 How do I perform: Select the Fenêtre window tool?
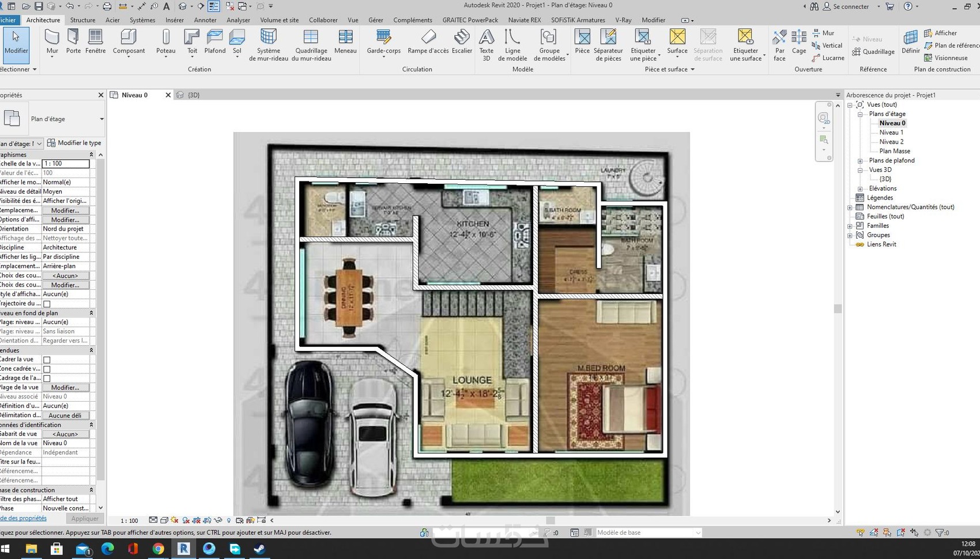pyautogui.click(x=95, y=42)
